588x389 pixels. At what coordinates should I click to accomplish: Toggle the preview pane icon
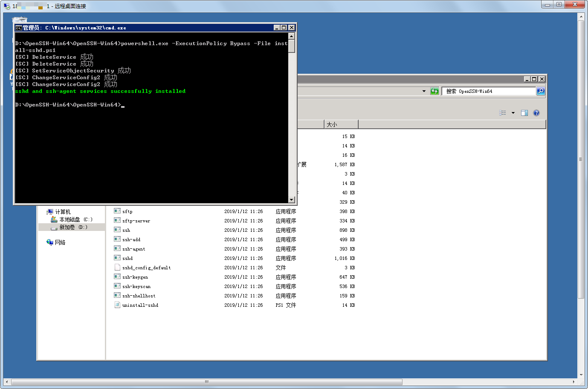(x=524, y=113)
